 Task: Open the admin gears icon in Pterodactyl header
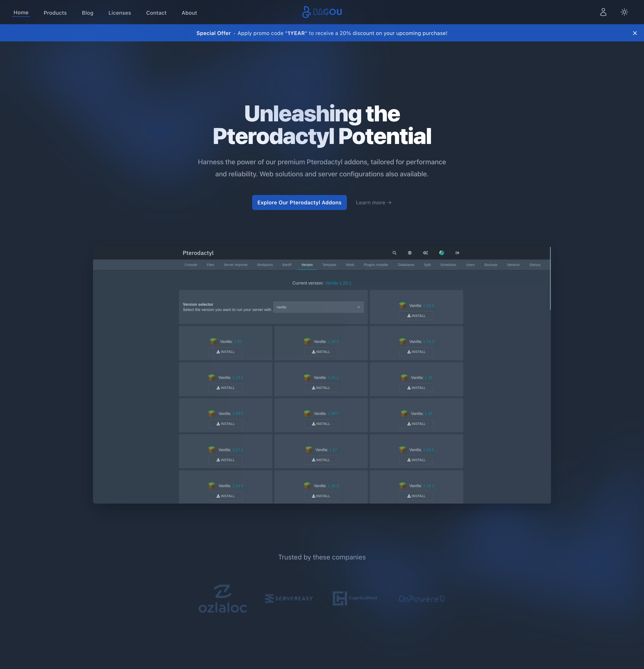pos(425,253)
